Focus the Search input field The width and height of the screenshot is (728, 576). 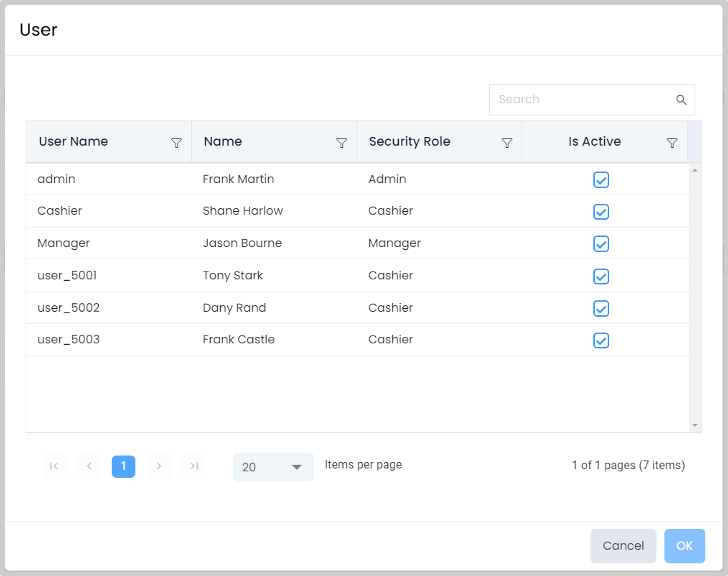point(580,100)
